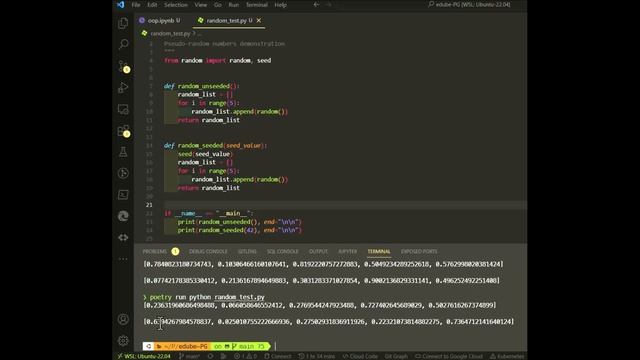This screenshot has height=360, width=640.
Task: Go back using the title bar arrow
Action: [316, 5]
